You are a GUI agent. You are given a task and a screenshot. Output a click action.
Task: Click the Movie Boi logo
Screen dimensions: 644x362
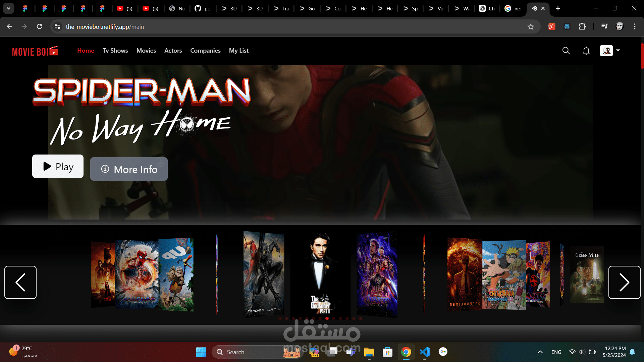[x=35, y=51]
